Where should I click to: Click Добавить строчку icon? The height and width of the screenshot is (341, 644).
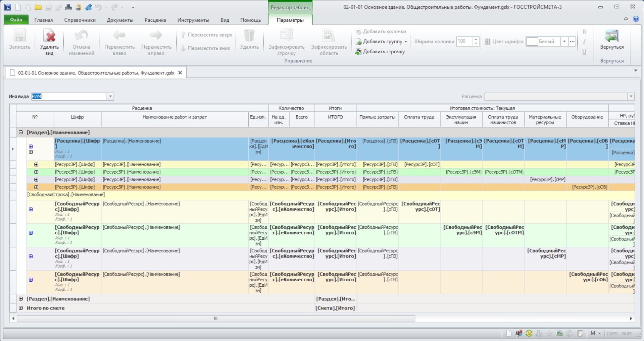(358, 52)
